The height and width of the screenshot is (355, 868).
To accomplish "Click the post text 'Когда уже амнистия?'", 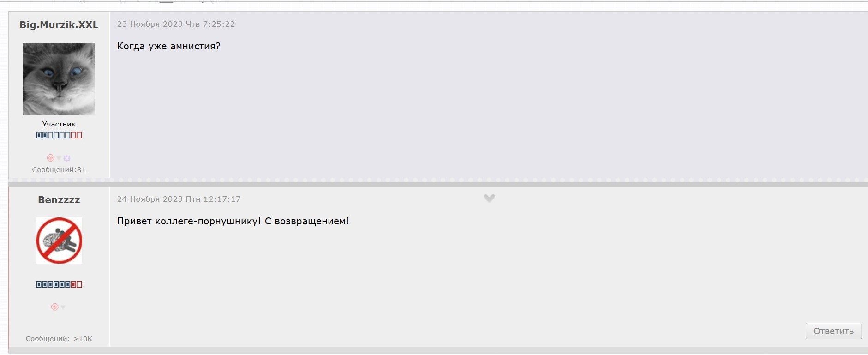I will [169, 46].
